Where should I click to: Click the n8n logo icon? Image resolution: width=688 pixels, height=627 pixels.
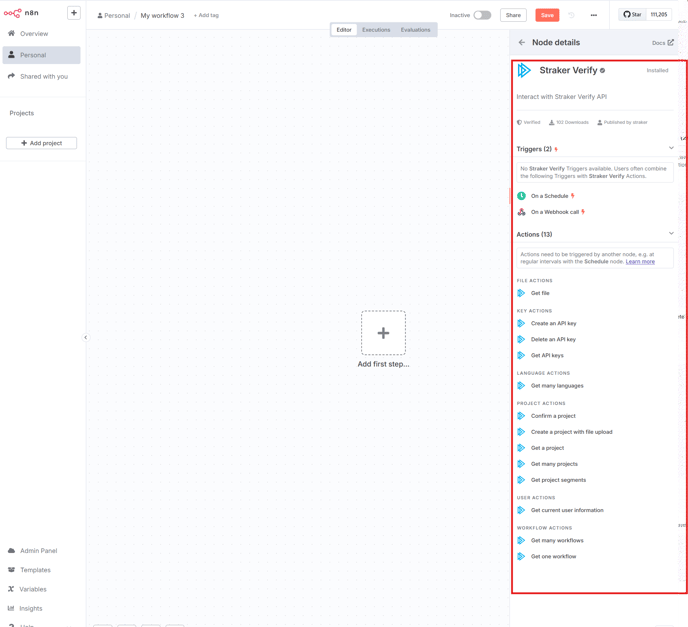(x=12, y=13)
